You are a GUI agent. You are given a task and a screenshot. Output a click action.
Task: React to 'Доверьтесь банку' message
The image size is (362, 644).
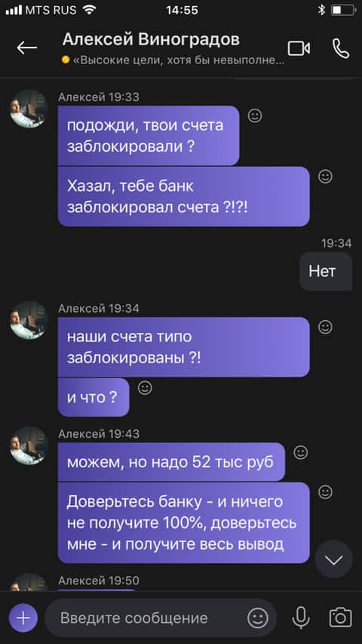tap(326, 492)
